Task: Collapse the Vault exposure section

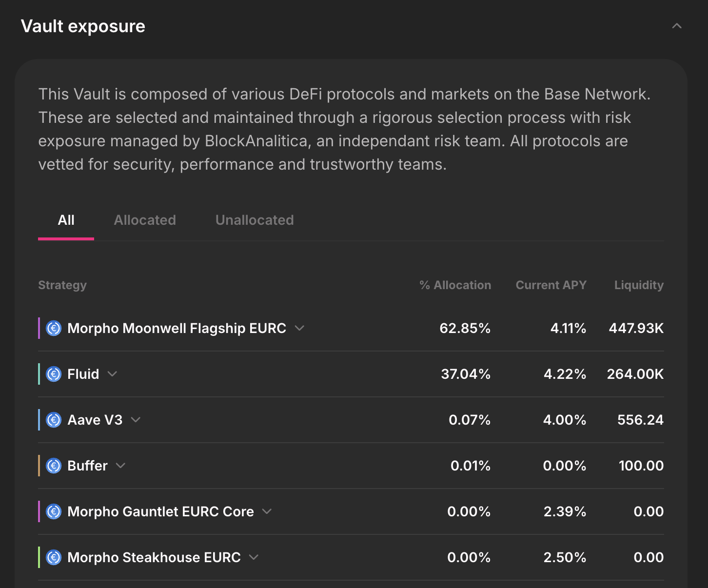Action: pyautogui.click(x=677, y=26)
